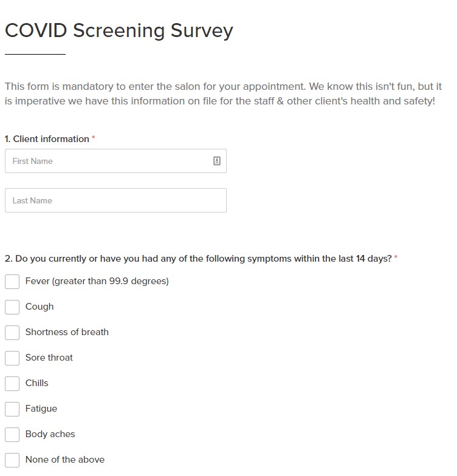Screen dimensions: 457x476
Task: Check the Cough checkbox
Action: (12, 307)
